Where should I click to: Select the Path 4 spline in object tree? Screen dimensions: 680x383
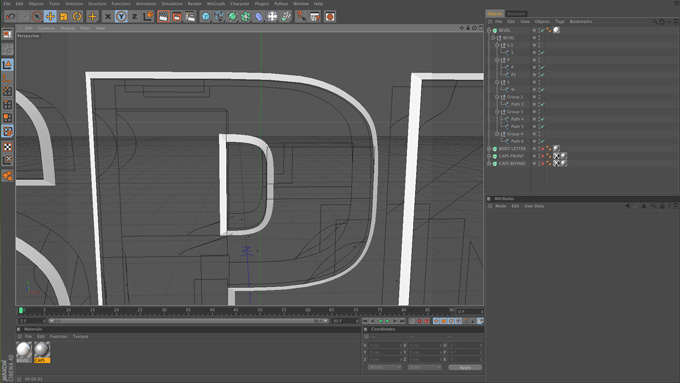coord(517,119)
